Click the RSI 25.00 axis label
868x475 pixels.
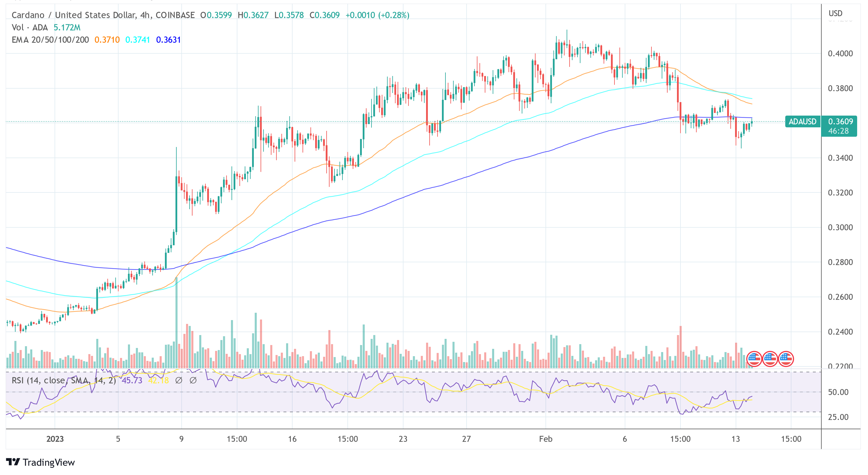coord(838,417)
